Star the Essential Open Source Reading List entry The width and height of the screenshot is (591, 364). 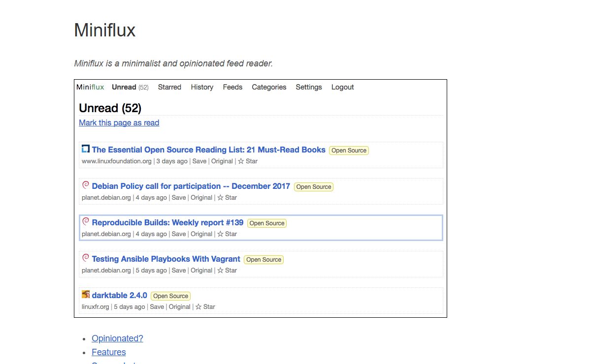click(x=248, y=161)
